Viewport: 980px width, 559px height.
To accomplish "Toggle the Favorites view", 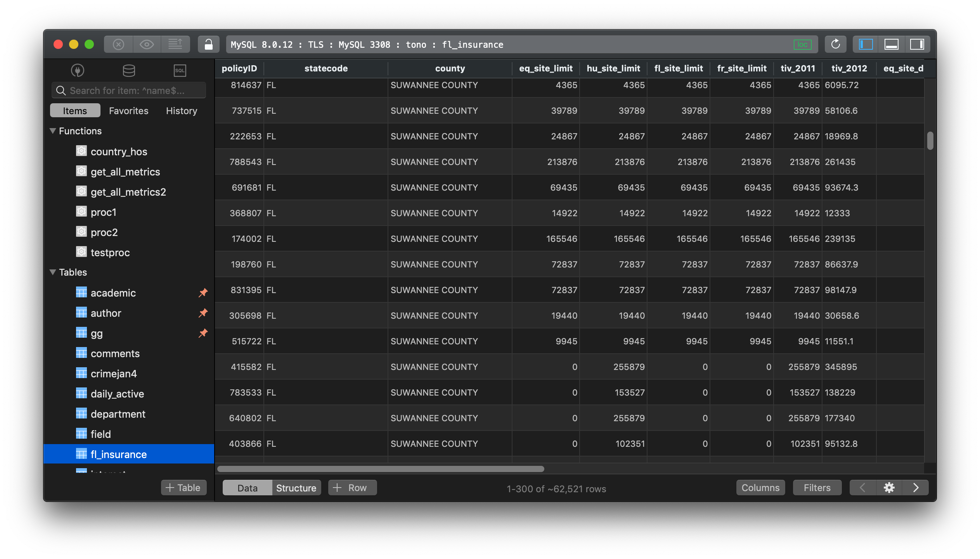I will point(128,111).
